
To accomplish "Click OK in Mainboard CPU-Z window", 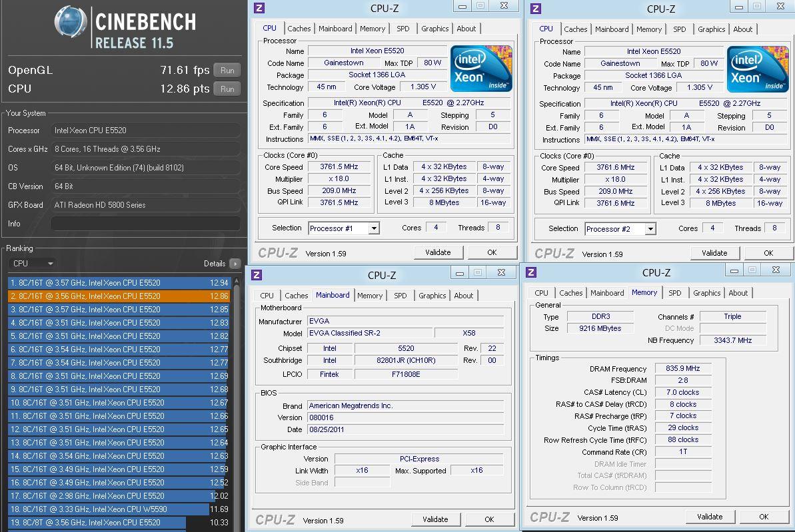I will (x=488, y=519).
